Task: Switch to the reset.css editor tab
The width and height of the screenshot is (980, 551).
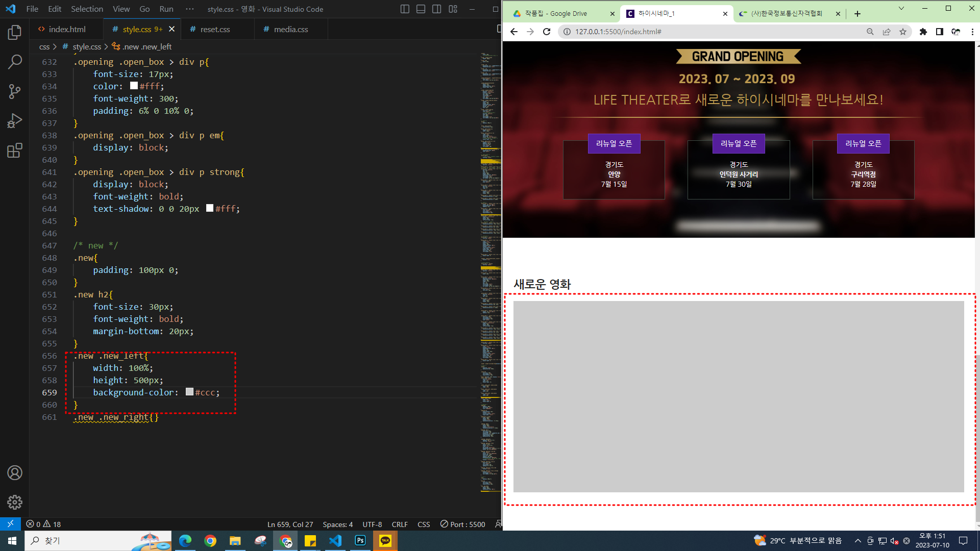Action: (215, 30)
